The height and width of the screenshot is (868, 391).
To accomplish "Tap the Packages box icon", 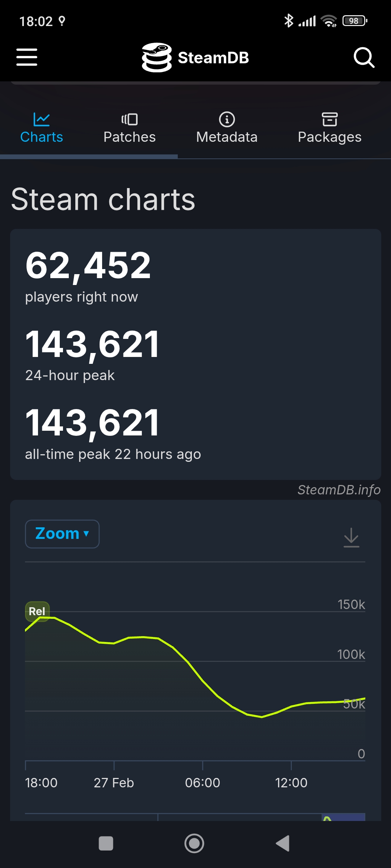I will point(329,119).
